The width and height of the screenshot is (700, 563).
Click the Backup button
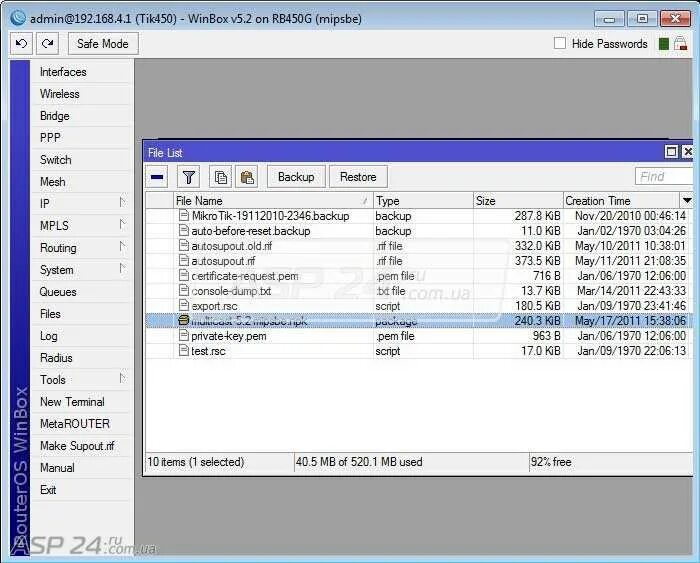coord(296,177)
